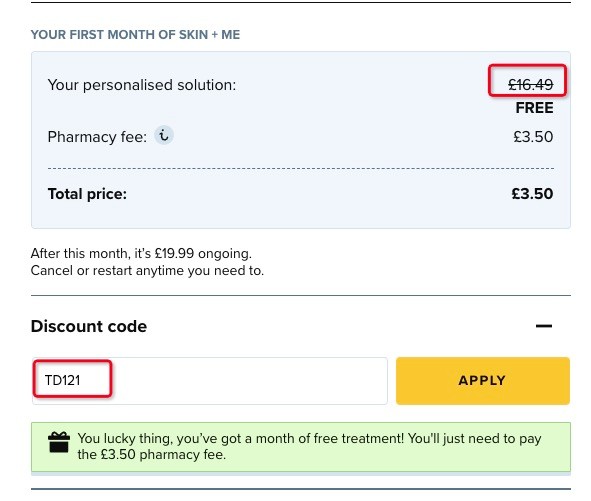Click the 'Your personalised solution' label
The height and width of the screenshot is (501, 591).
click(x=142, y=85)
